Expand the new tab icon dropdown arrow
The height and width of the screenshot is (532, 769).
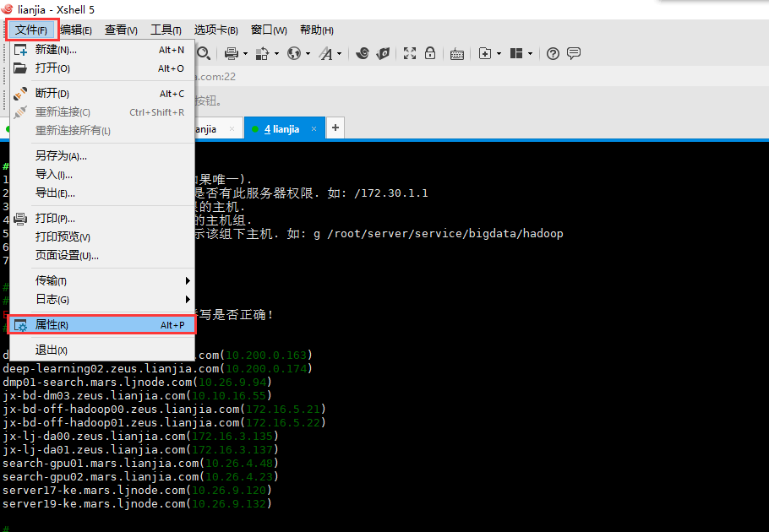pos(499,53)
